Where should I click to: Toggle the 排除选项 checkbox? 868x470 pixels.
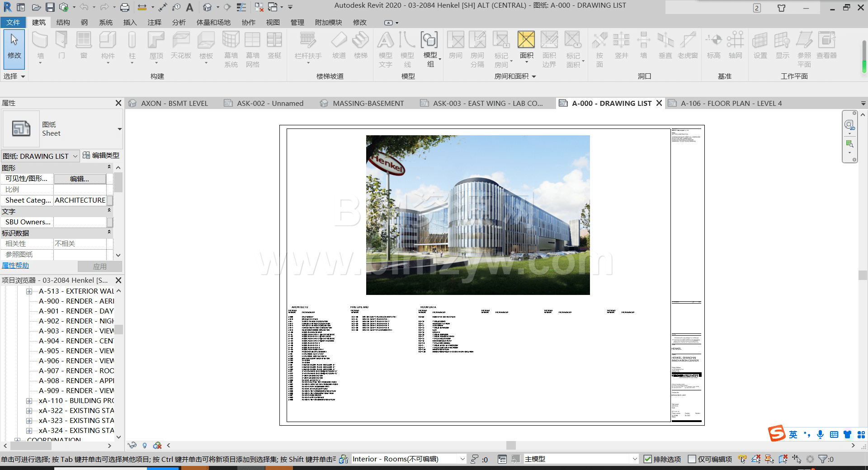647,459
